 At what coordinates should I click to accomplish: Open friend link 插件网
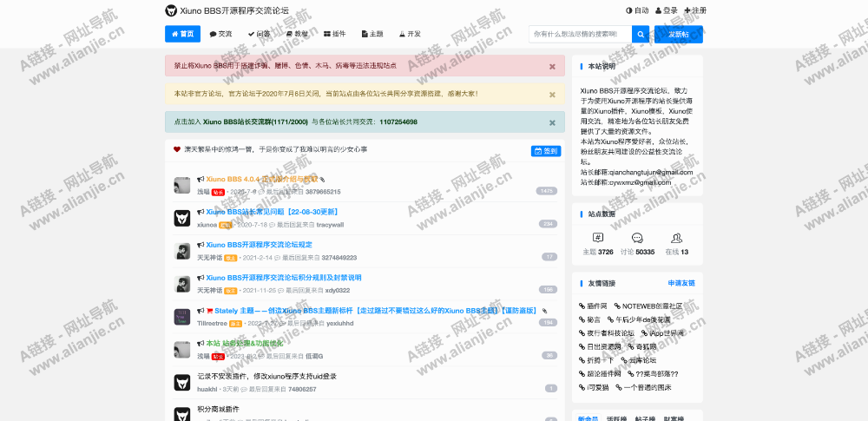coord(593,306)
